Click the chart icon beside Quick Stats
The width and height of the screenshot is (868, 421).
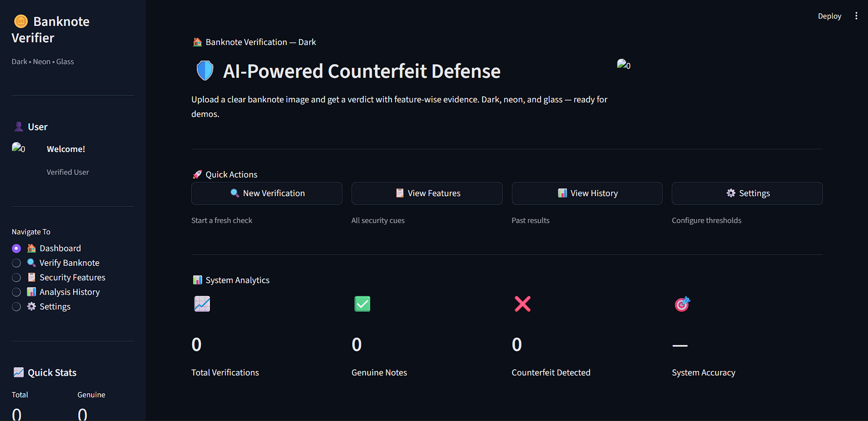(19, 372)
